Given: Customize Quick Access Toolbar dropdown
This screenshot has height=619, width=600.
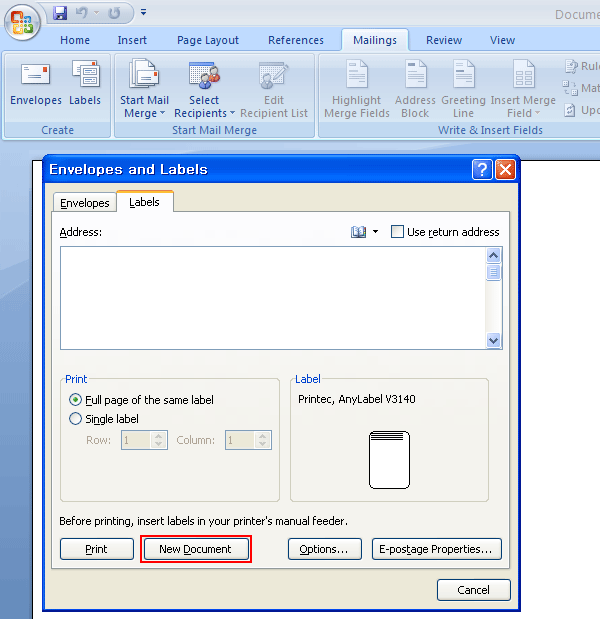Looking at the screenshot, I should tap(143, 12).
